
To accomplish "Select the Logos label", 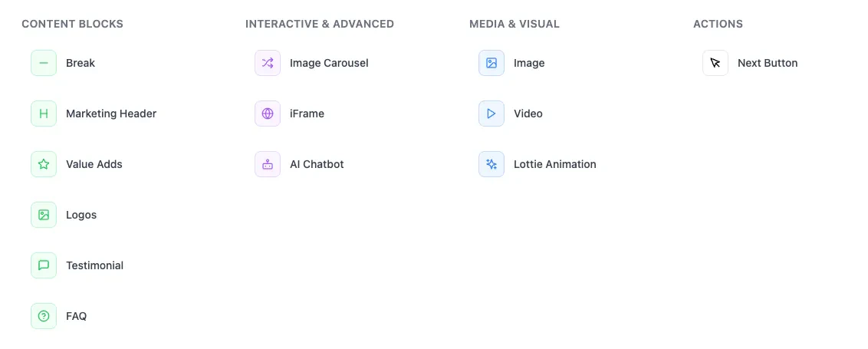I will tap(81, 215).
